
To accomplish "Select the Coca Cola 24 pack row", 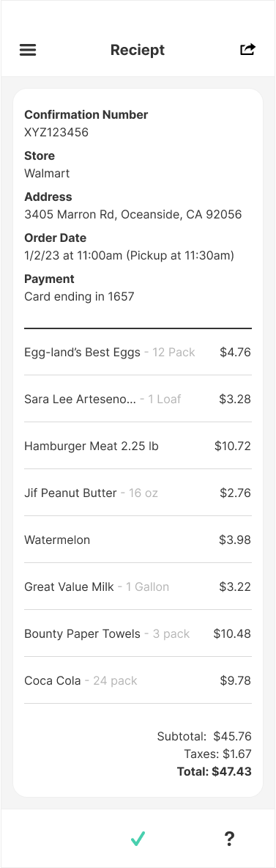I will (138, 680).
